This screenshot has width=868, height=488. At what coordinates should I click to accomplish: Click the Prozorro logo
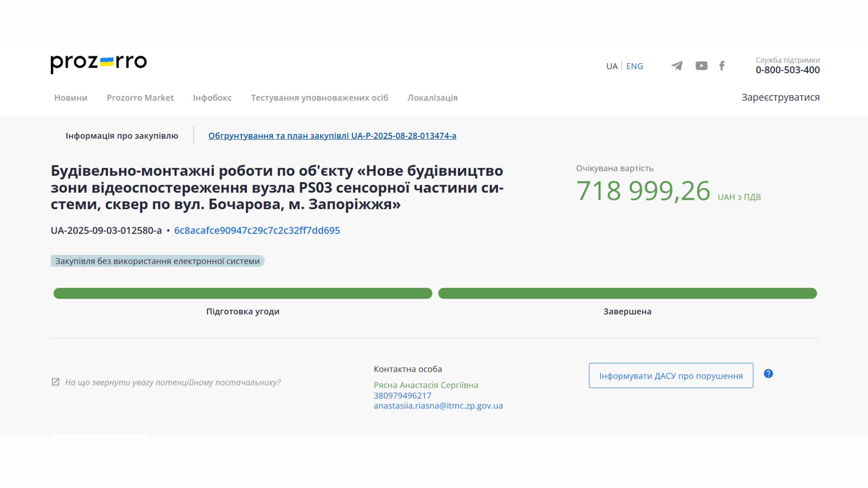click(99, 63)
